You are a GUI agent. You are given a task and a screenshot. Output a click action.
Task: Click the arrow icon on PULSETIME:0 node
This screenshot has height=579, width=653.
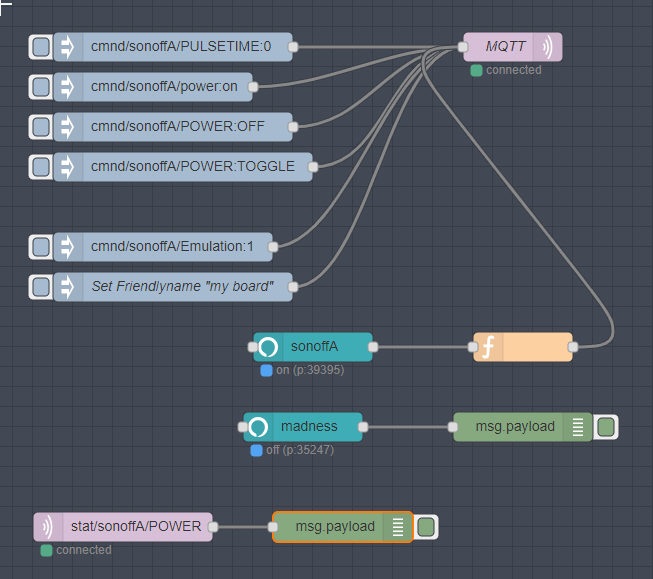point(68,47)
